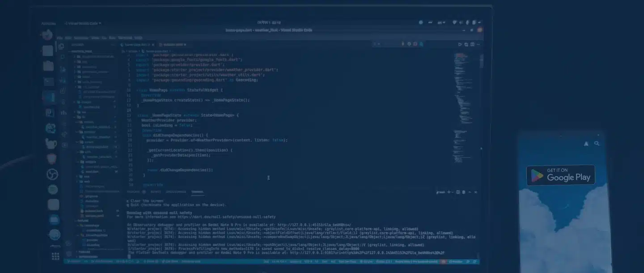This screenshot has width=644, height=273.
Task: Click the Run button in editor title bar
Action: click(x=460, y=44)
